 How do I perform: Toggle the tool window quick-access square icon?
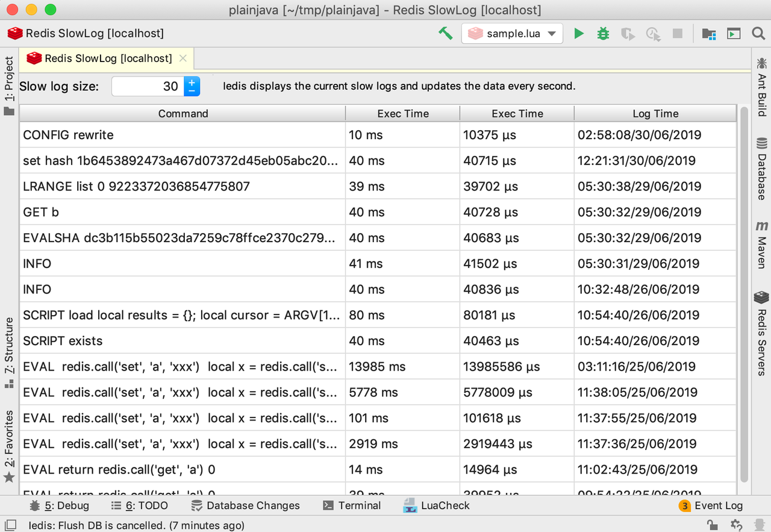pos(10,525)
